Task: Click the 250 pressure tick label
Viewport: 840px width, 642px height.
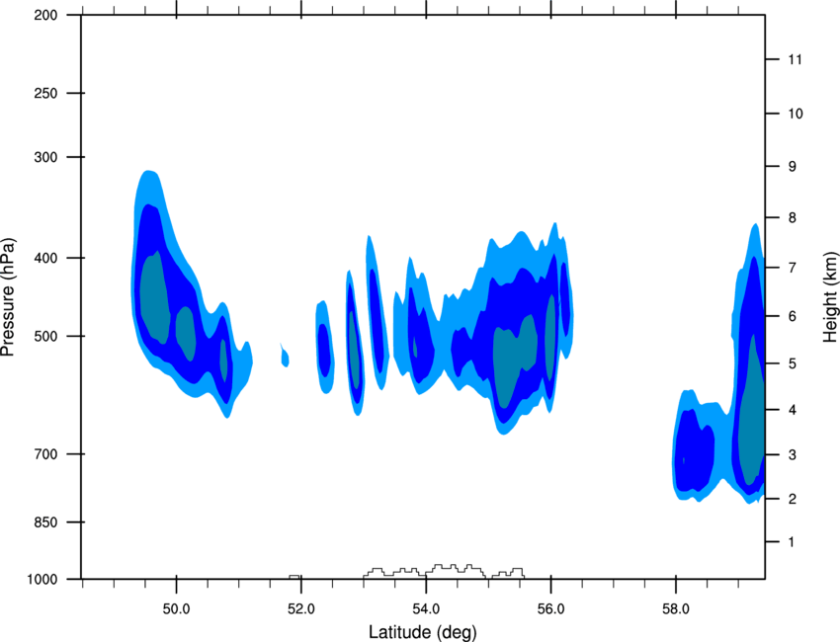Action: click(x=45, y=94)
